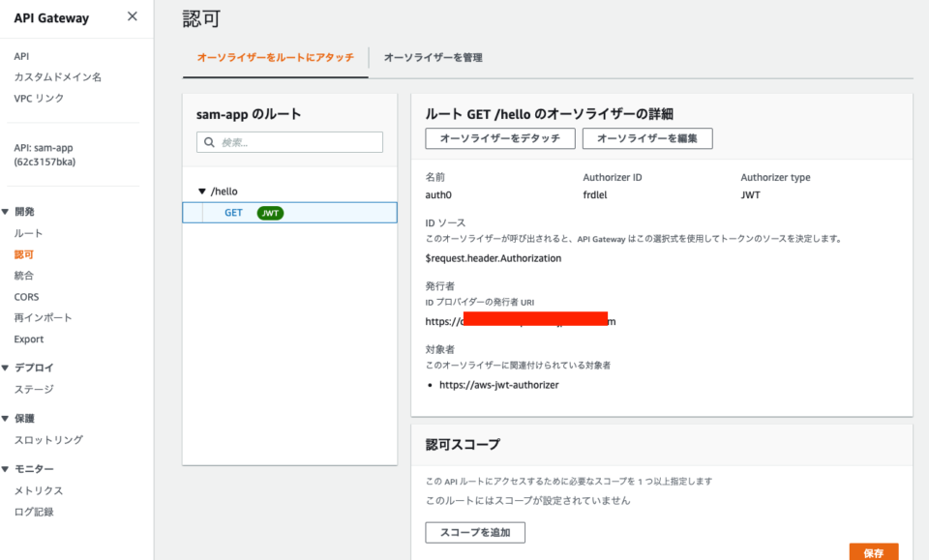
Task: Click the スコープを追加 button
Action: pyautogui.click(x=474, y=532)
